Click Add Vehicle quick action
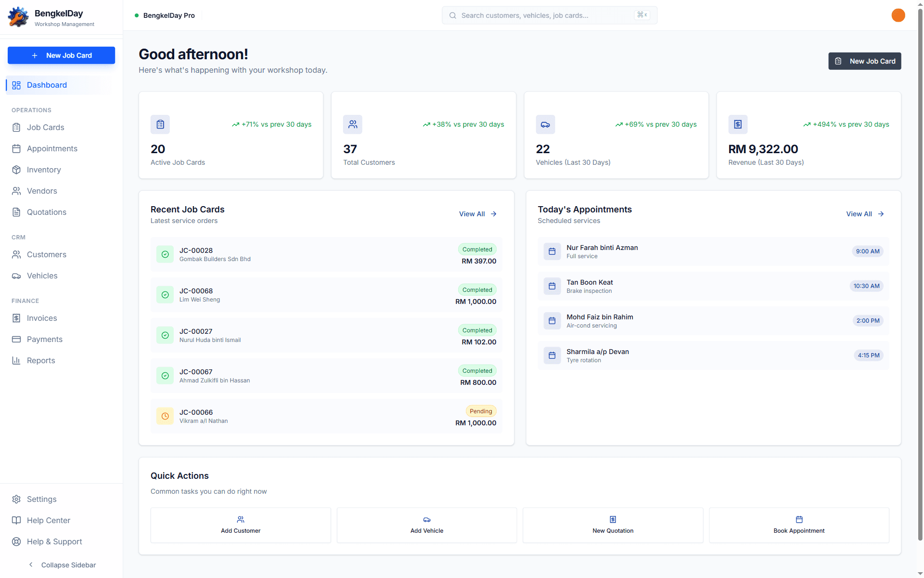924x578 pixels. [x=427, y=525]
